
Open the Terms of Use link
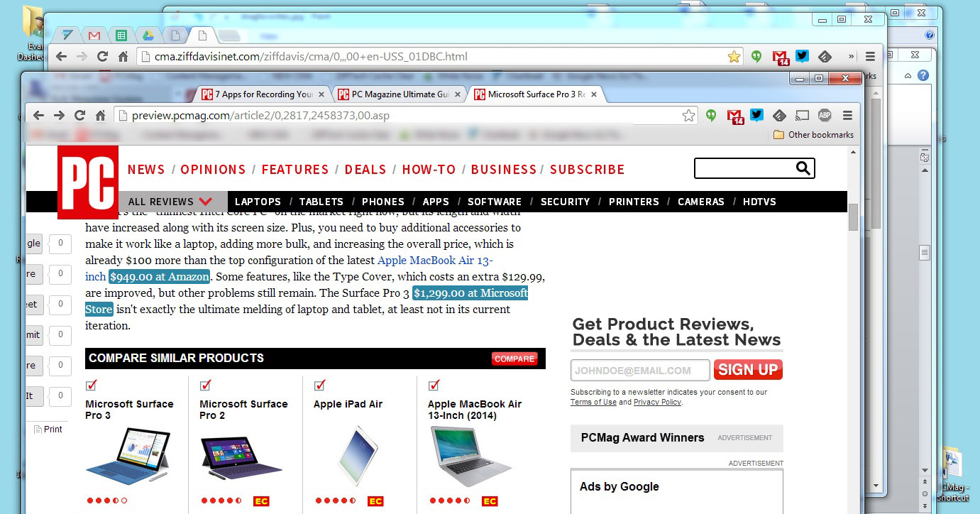tap(593, 402)
